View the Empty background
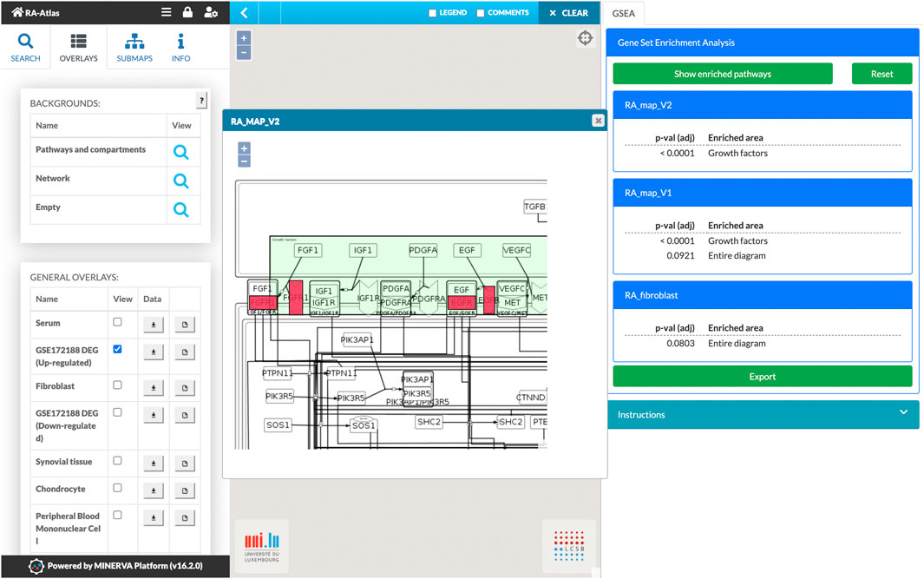Viewport: 924px width, 579px height. (181, 209)
